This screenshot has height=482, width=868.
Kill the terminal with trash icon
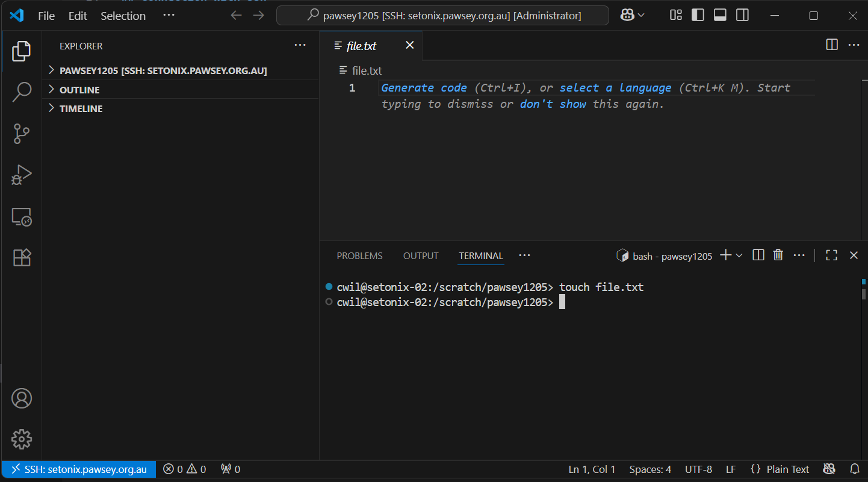point(778,255)
